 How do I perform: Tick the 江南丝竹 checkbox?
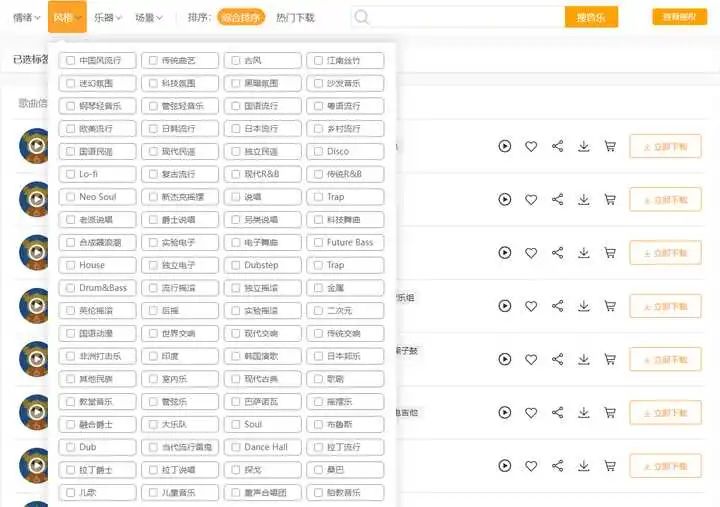[318, 60]
